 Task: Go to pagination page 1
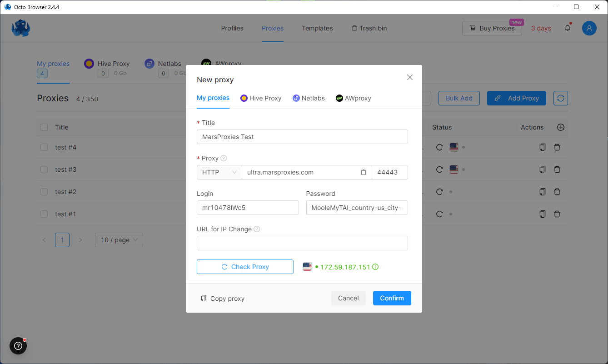point(62,240)
